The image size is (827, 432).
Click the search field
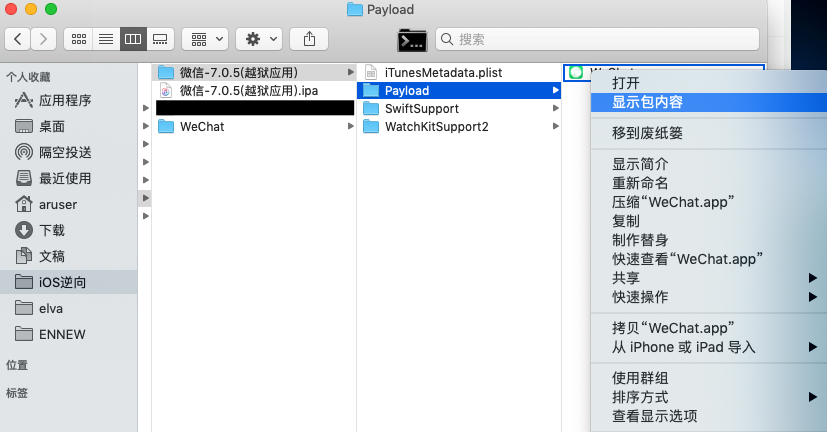point(597,39)
